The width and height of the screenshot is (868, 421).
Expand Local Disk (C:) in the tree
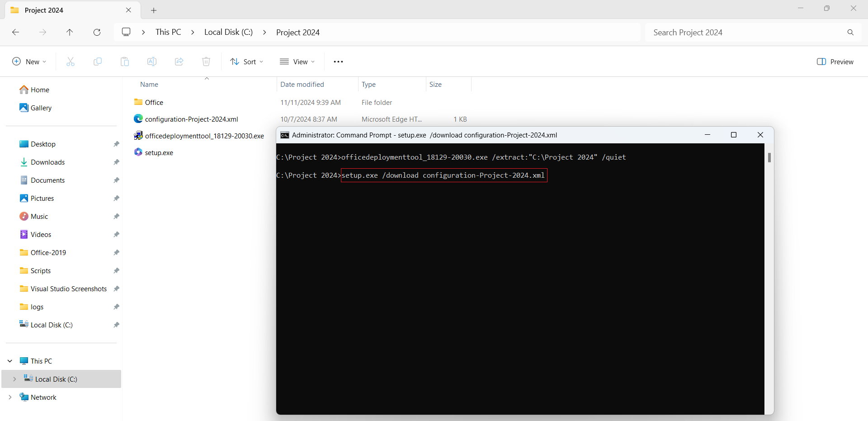(x=14, y=379)
